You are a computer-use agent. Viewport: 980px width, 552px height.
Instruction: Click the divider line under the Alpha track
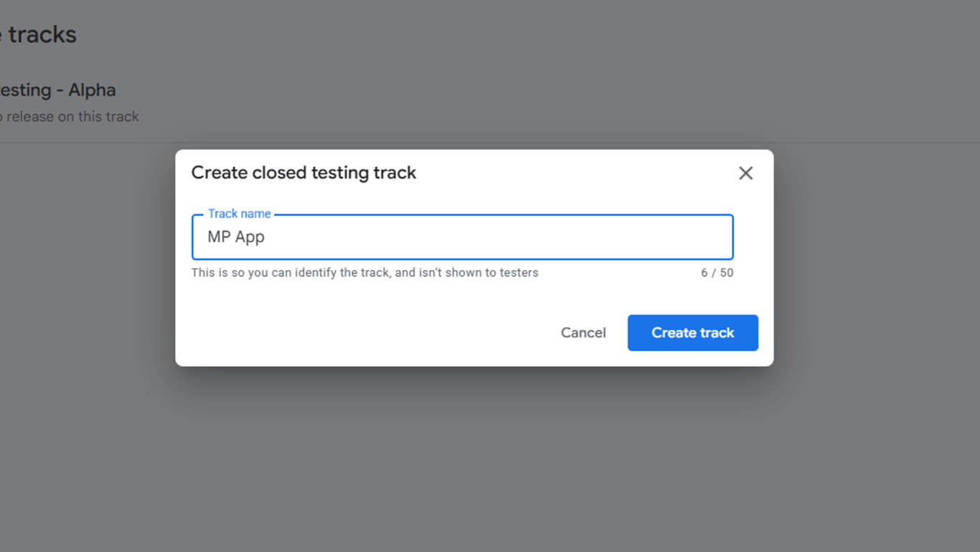point(86,143)
